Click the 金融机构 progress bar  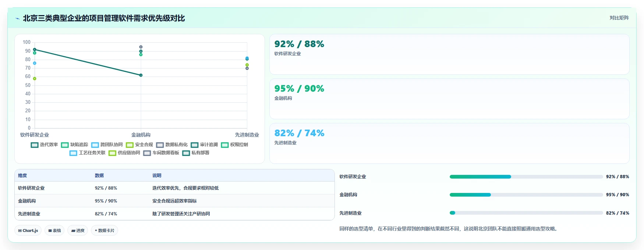click(x=526, y=195)
